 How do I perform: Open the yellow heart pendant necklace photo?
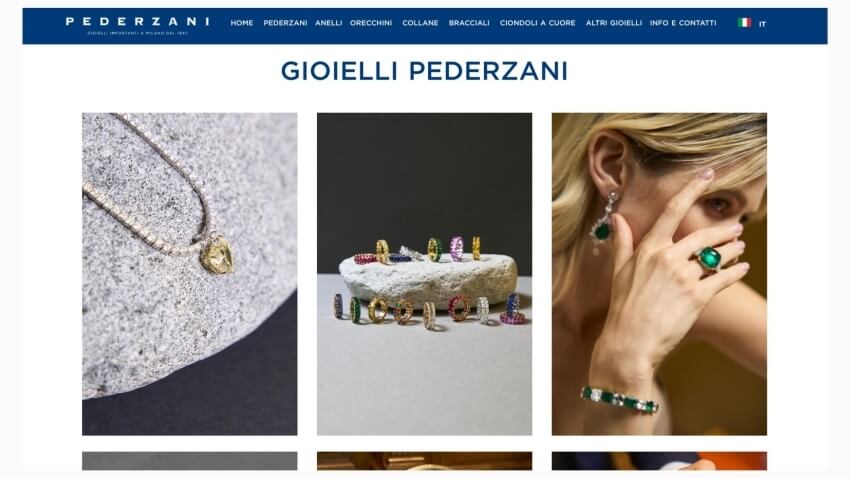click(x=190, y=274)
